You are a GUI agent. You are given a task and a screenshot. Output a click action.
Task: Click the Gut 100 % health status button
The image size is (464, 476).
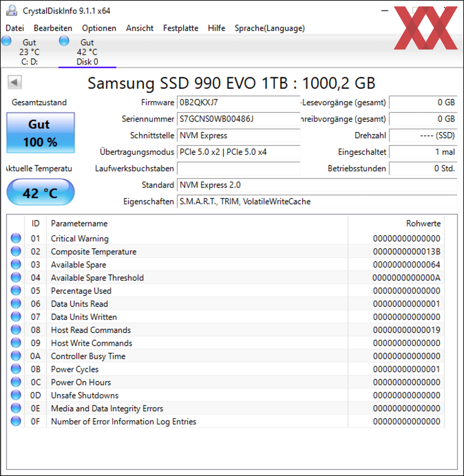(x=40, y=133)
